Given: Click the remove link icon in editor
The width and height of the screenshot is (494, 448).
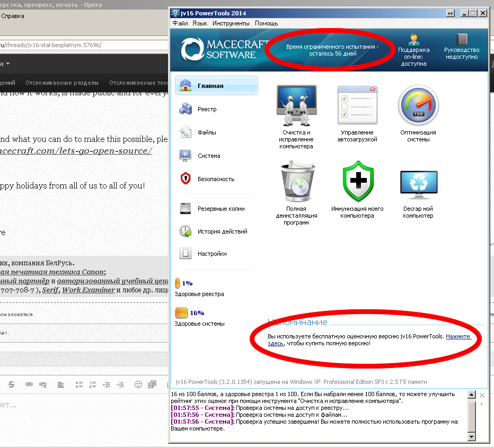Looking at the screenshot, I should [43, 384].
